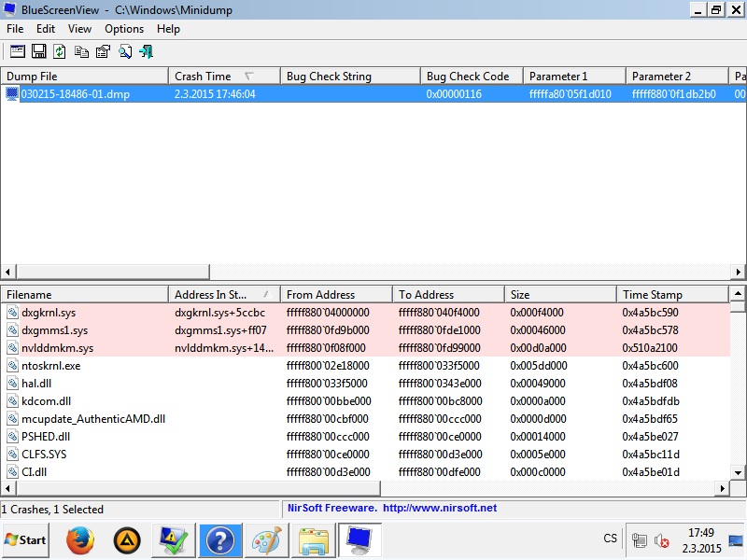Click the taskbar clock showing 17:49
Screen dimensions: 747x560
[x=701, y=540]
